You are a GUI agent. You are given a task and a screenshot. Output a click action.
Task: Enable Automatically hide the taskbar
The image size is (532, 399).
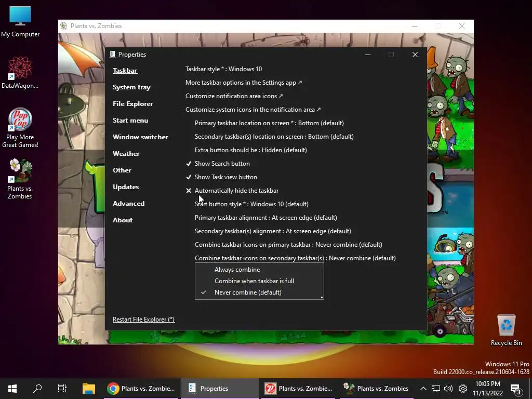coord(232,191)
